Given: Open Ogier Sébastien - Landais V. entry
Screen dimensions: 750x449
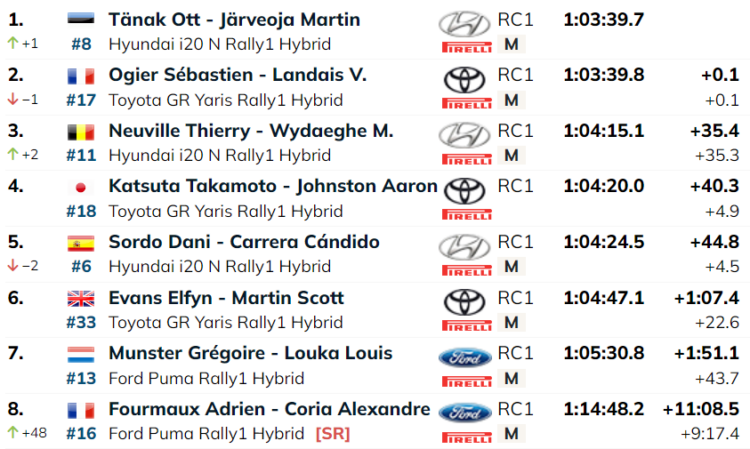Looking at the screenshot, I should [237, 75].
